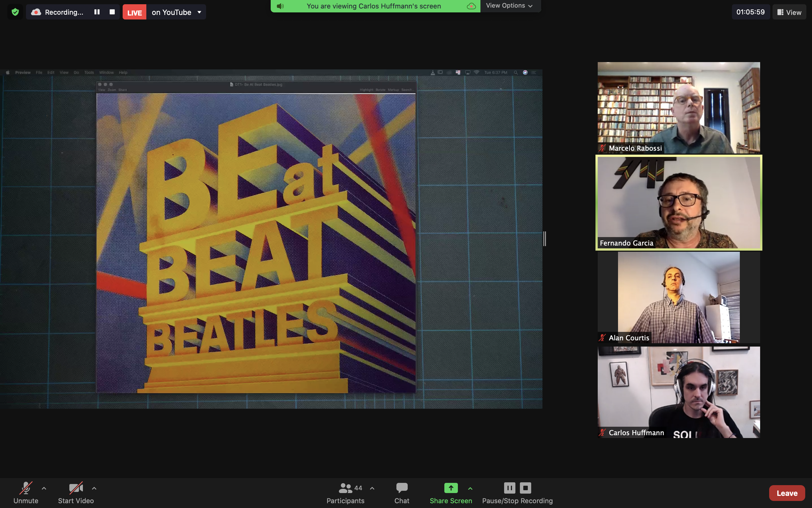Click Search field in Preview window toolbar
Screen dimensions: 812x508
407,90
